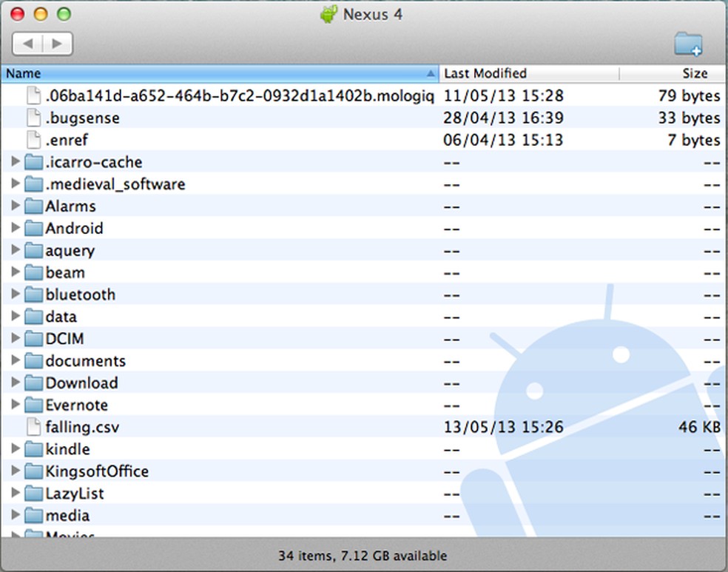Click the folder icon of LazyList
Viewport: 728px width, 572px height.
coord(33,493)
